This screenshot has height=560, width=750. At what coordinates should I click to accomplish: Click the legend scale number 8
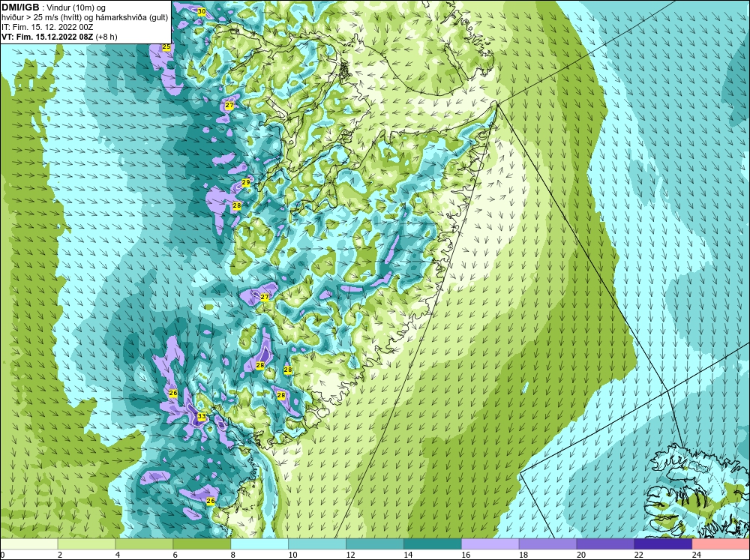[x=233, y=555]
